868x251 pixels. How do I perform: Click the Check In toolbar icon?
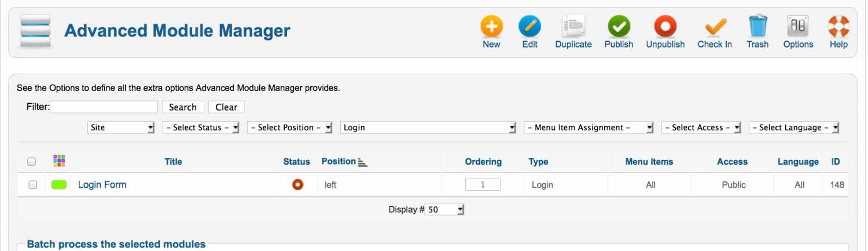click(715, 27)
